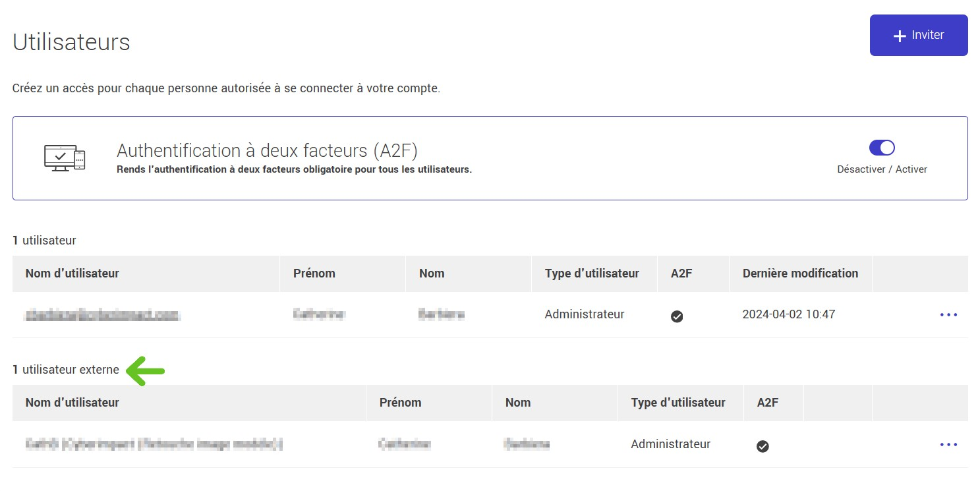The height and width of the screenshot is (491, 980).
Task: Select the blurred email in first user row
Action: point(102,315)
